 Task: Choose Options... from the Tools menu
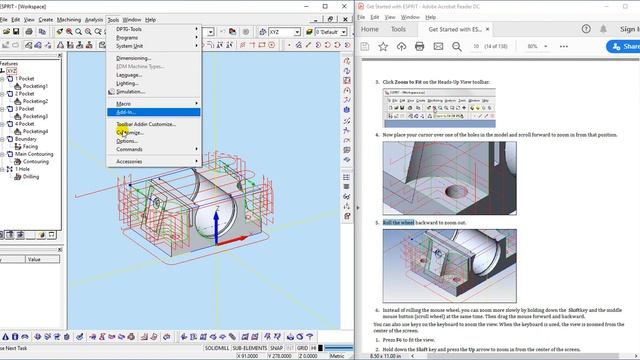[153, 141]
